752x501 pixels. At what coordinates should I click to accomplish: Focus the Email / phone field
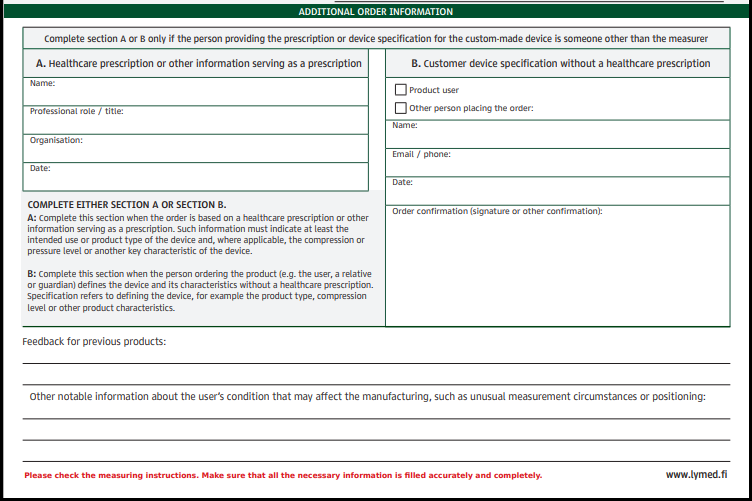point(557,164)
